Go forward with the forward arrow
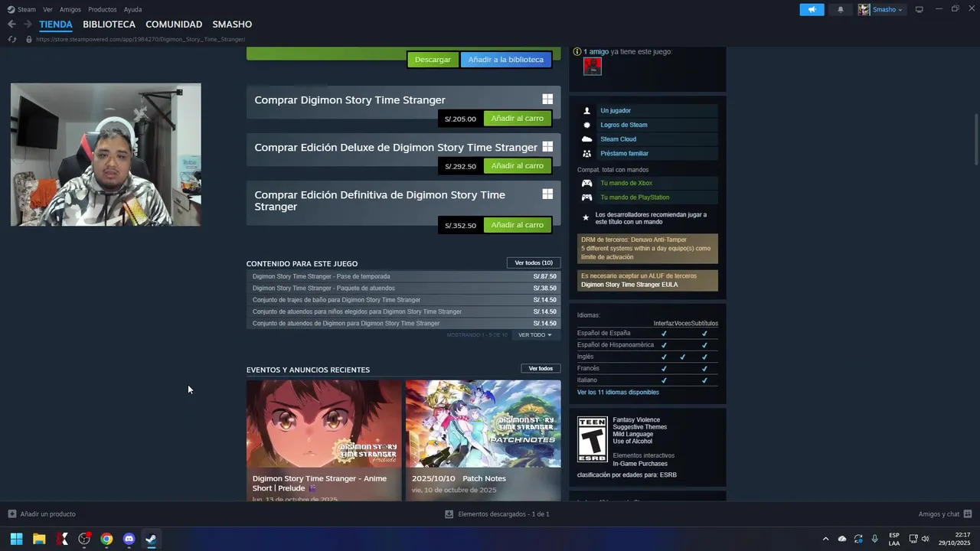980x551 pixels. [28, 24]
